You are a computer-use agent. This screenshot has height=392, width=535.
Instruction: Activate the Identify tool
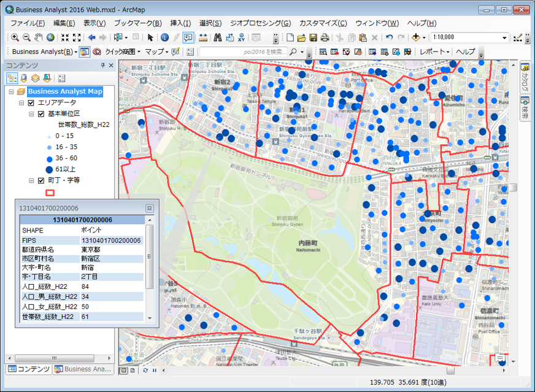pyautogui.click(x=164, y=37)
